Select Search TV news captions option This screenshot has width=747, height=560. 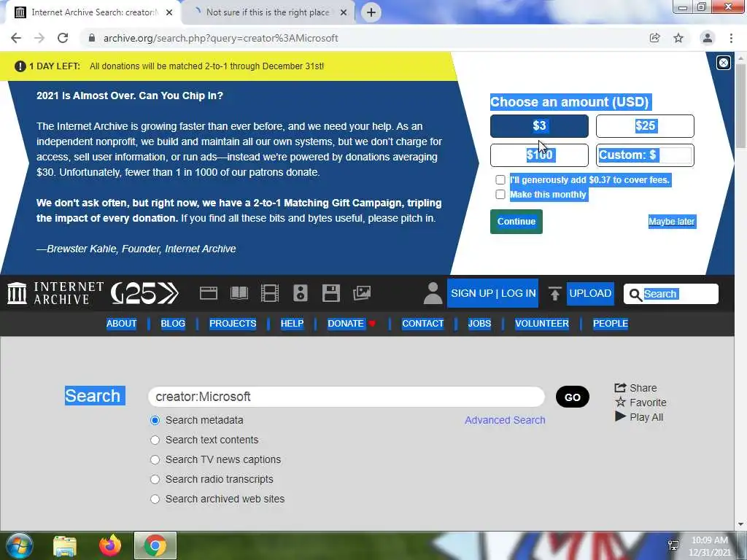(x=155, y=459)
